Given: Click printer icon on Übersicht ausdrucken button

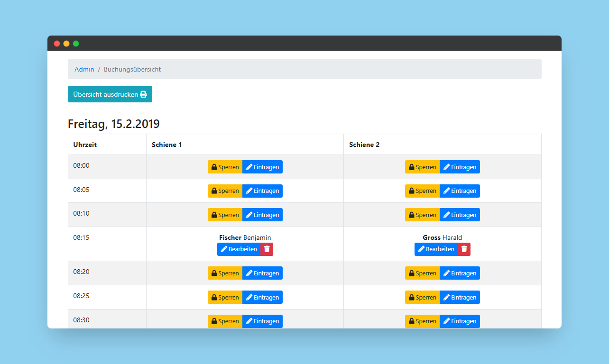Looking at the screenshot, I should click(x=143, y=94).
